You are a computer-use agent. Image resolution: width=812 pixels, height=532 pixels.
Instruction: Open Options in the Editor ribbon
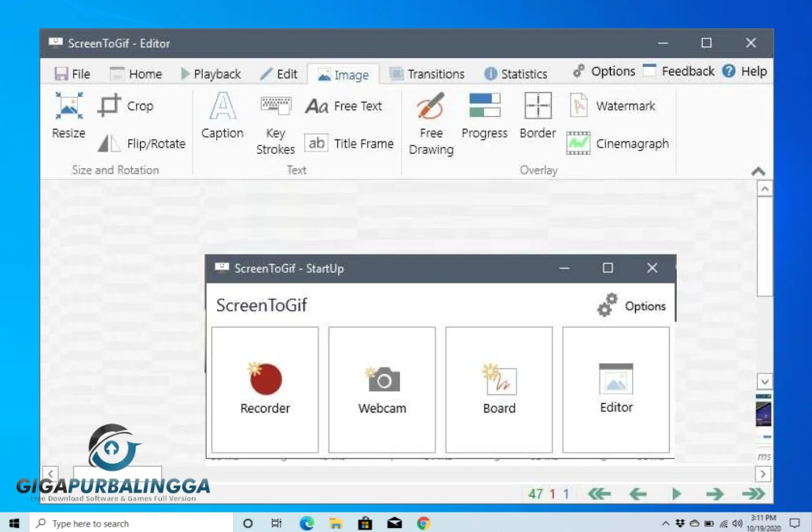(604, 72)
